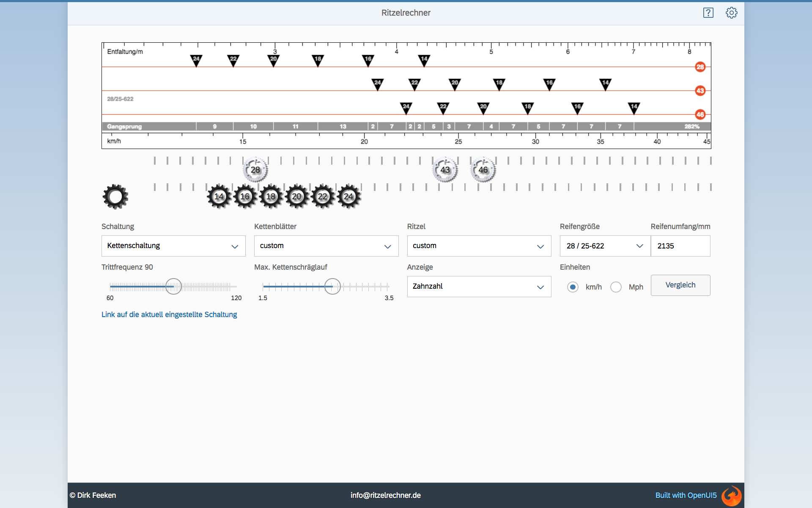Open the help question mark icon
The image size is (812, 508).
click(x=708, y=13)
